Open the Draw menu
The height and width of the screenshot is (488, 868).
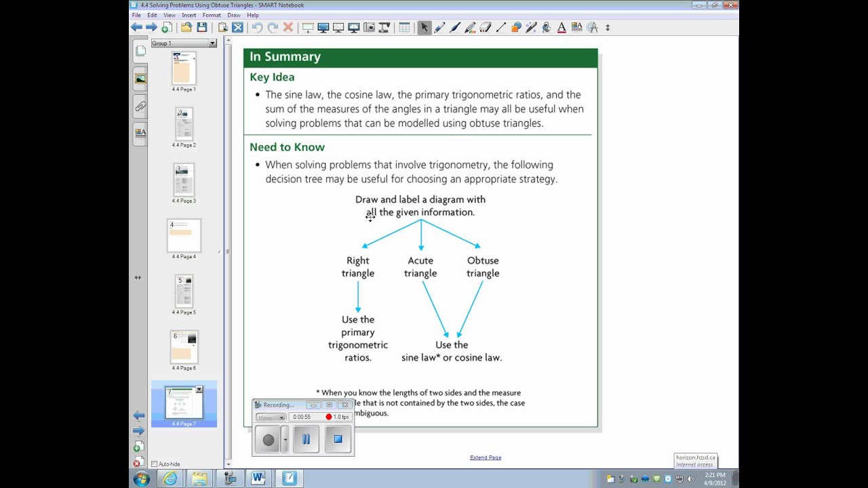pos(234,15)
